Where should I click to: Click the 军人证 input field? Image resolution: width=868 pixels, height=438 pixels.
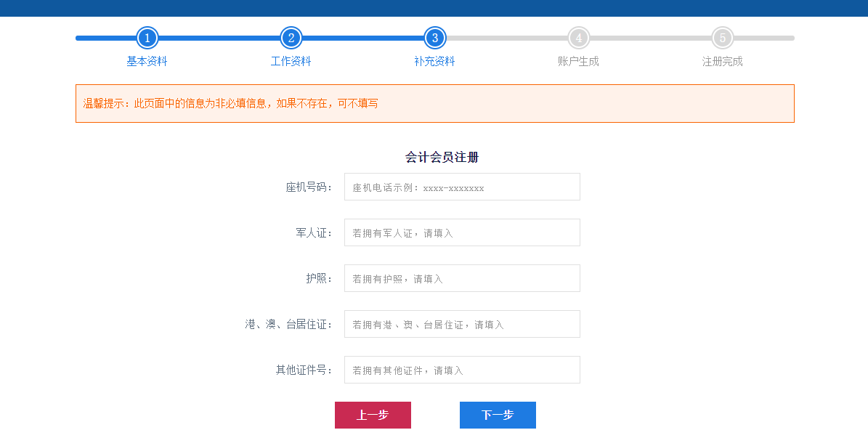tap(462, 232)
